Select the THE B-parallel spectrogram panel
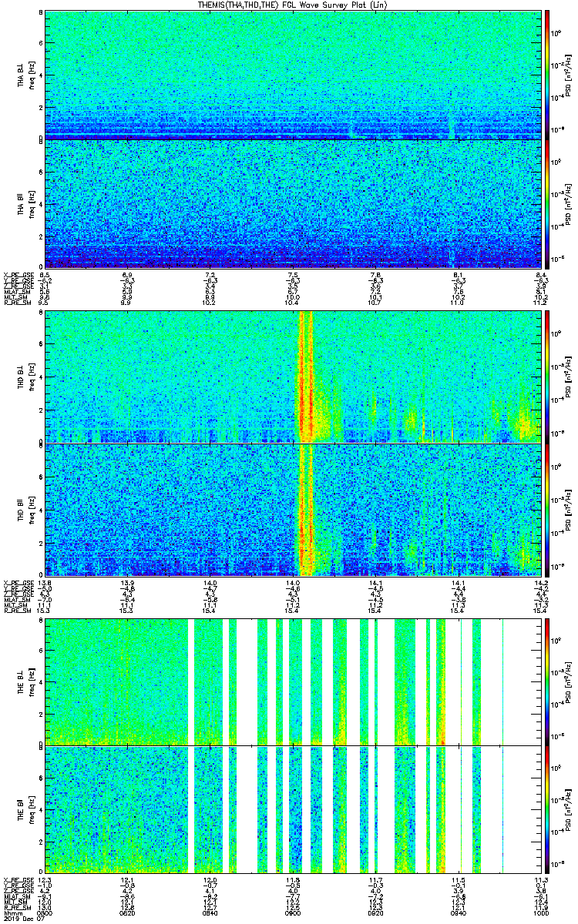This screenshot has width=578, height=924. (x=291, y=811)
